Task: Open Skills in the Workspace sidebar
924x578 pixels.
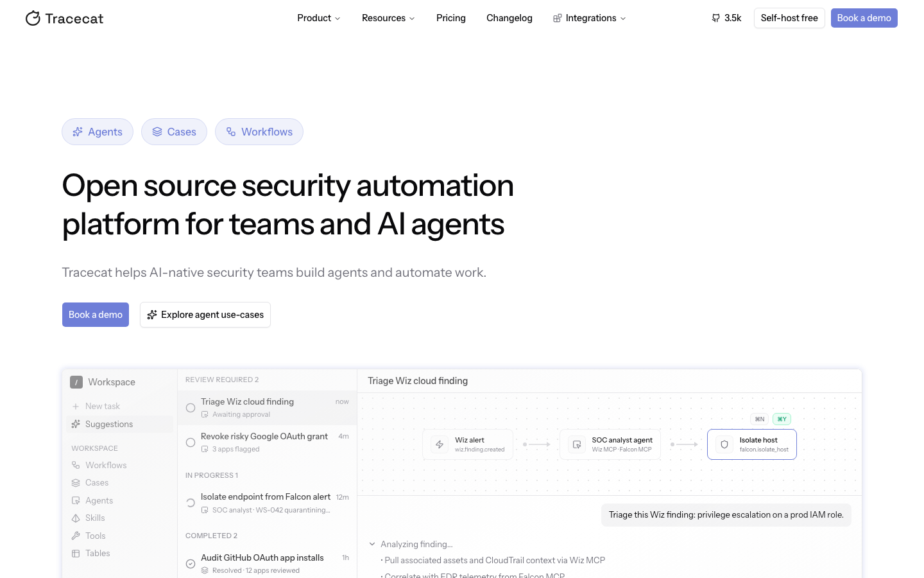Action: [89, 518]
